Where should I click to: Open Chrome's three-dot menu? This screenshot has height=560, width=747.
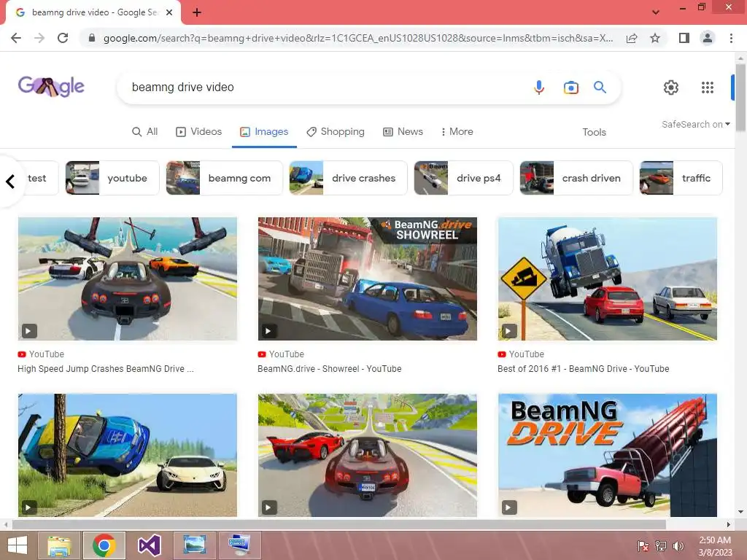(731, 38)
